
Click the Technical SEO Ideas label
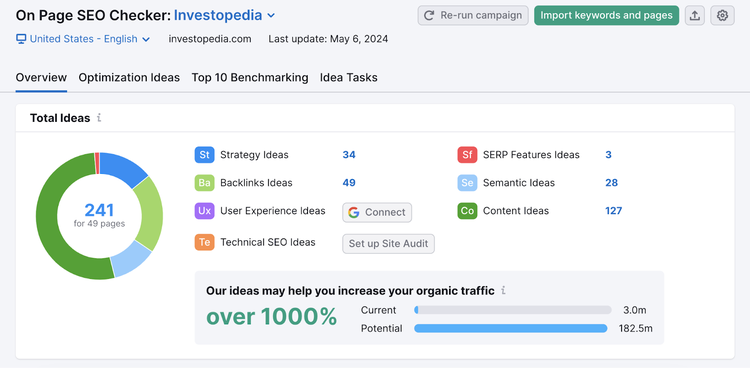pyautogui.click(x=268, y=242)
